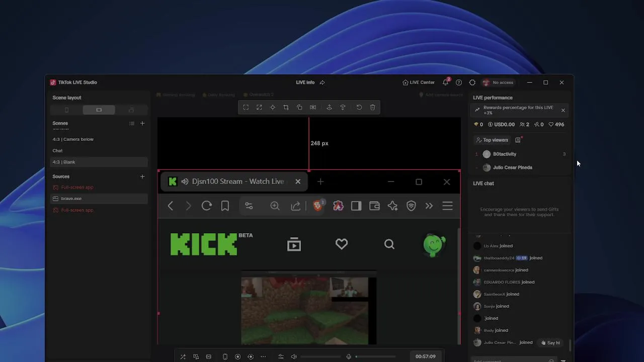Adjust the speaker volume slider

[320, 356]
